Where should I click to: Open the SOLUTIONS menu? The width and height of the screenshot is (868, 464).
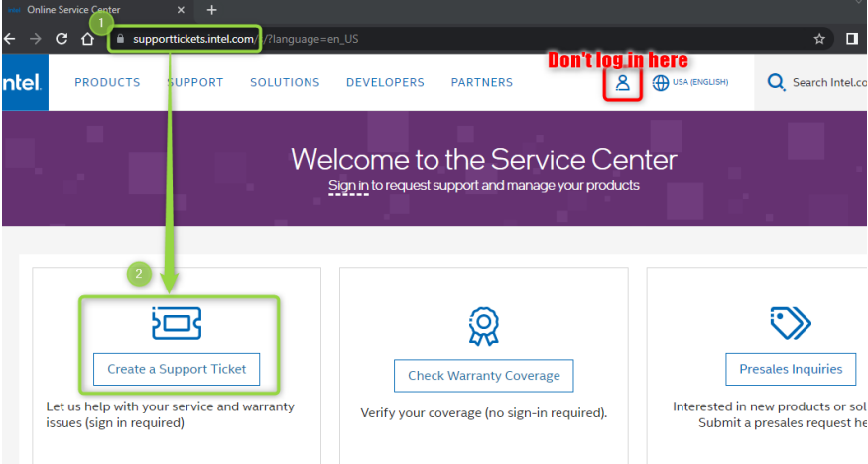pyautogui.click(x=285, y=82)
